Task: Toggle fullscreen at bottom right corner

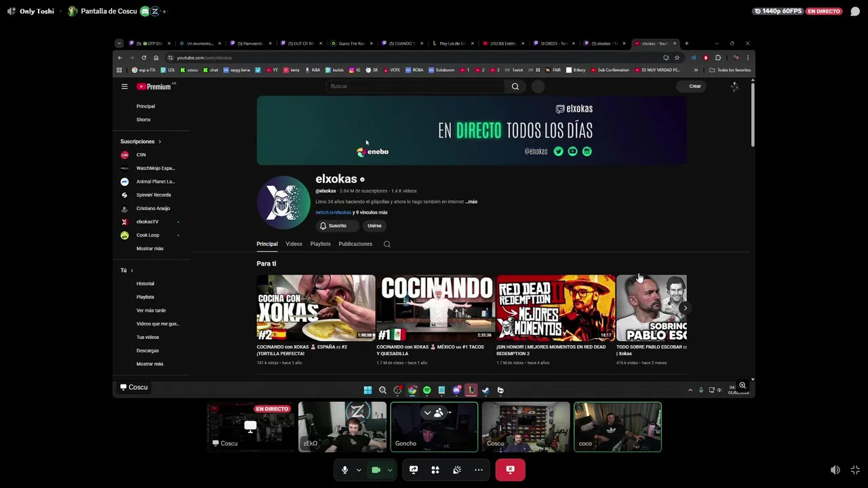Action: pos(855,470)
